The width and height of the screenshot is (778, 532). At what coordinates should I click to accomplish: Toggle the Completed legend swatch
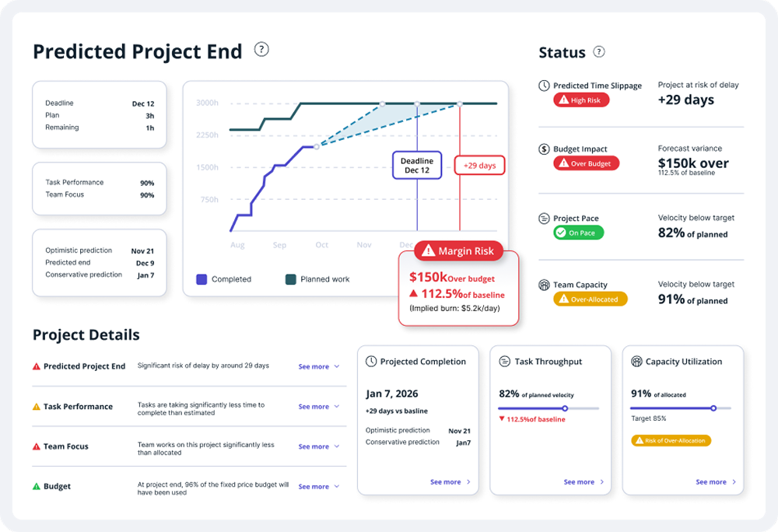click(x=202, y=279)
